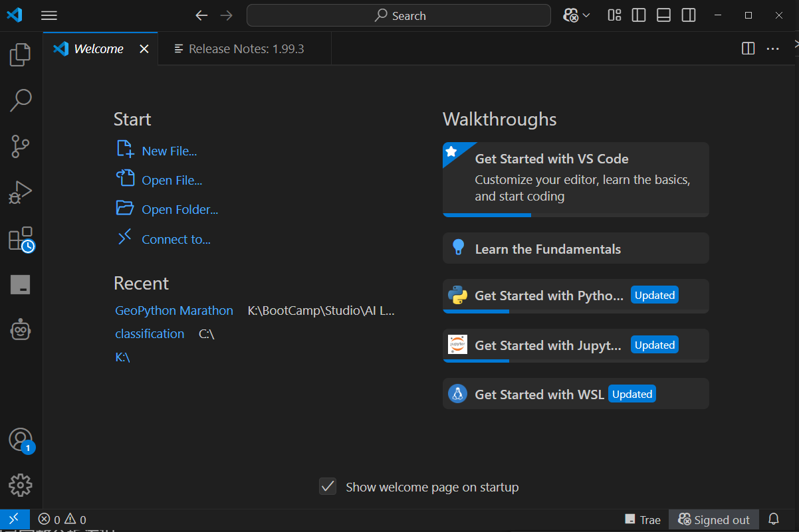Image resolution: width=799 pixels, height=532 pixels.
Task: Open Learn the Fundamentals walkthrough
Action: pos(576,248)
